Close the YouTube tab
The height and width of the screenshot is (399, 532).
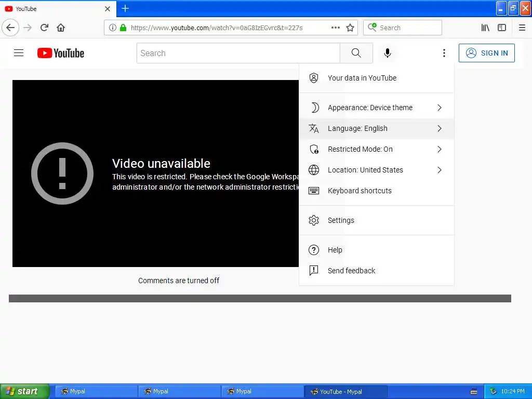(108, 9)
